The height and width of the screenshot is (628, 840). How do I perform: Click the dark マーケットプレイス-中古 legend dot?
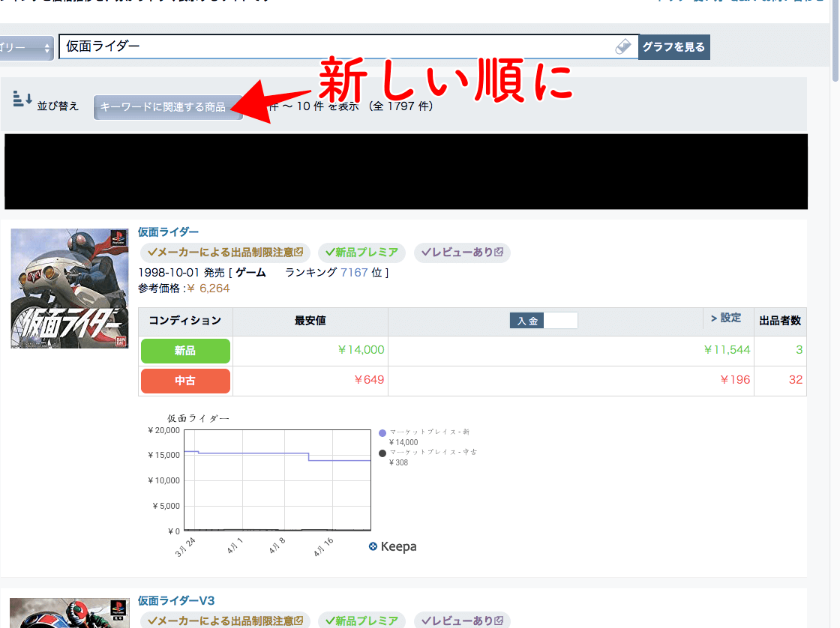(x=382, y=453)
